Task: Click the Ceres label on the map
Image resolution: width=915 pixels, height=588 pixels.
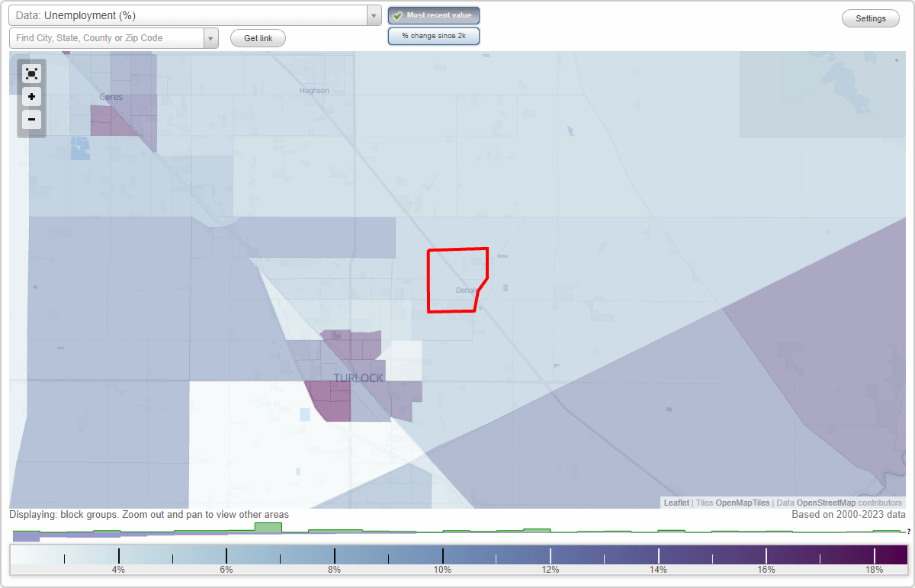Action: 111,97
